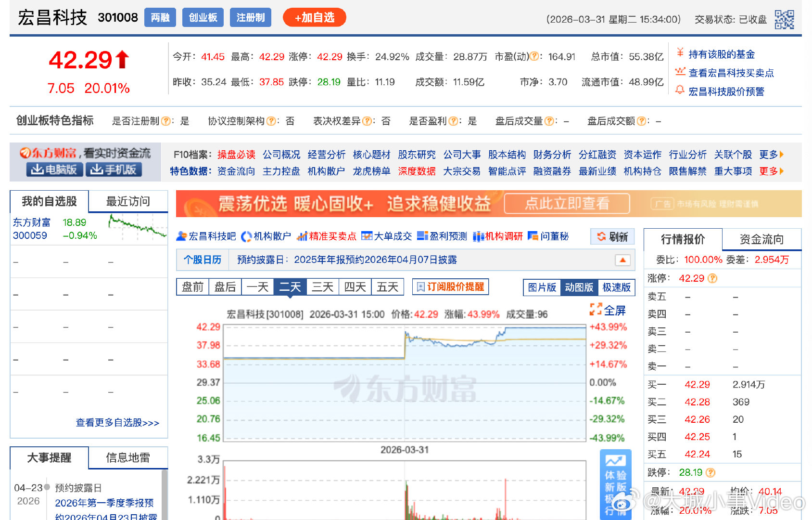The image size is (812, 520).
Task: Expand 更多 links in F10档案 row
Action: (770, 155)
